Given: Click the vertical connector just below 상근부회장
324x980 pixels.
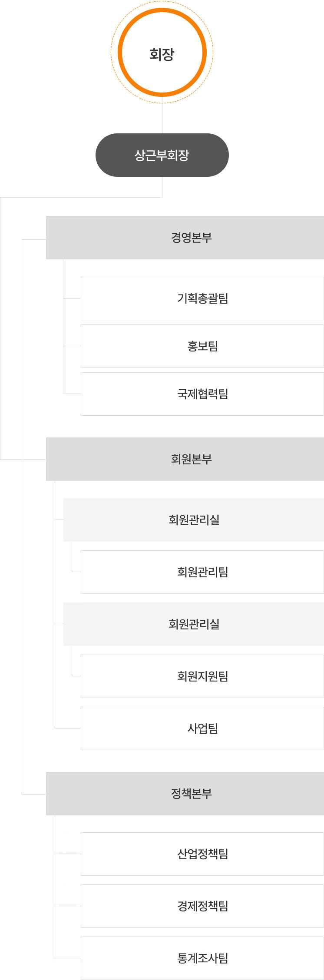Looking at the screenshot, I should click(x=162, y=187).
